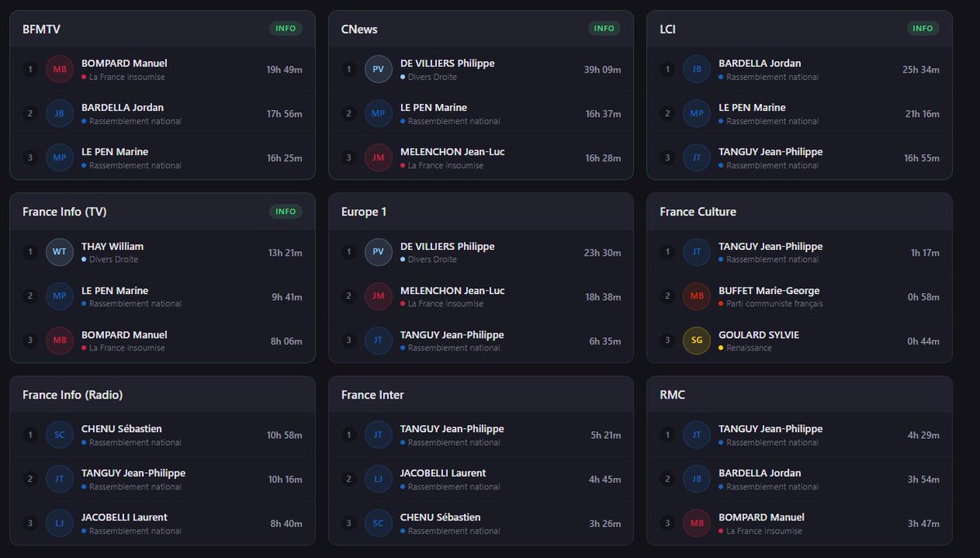Click the Renaissance party label in France Culture

749,347
